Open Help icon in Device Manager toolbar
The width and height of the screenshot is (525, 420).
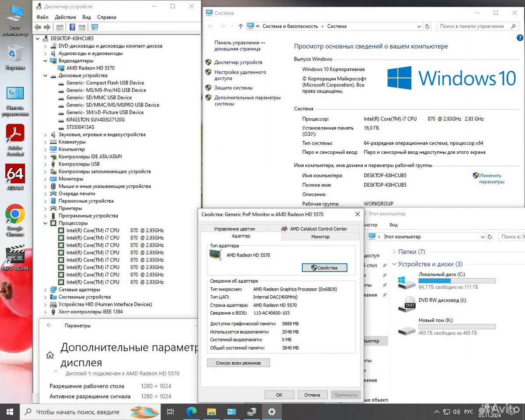pos(72,27)
